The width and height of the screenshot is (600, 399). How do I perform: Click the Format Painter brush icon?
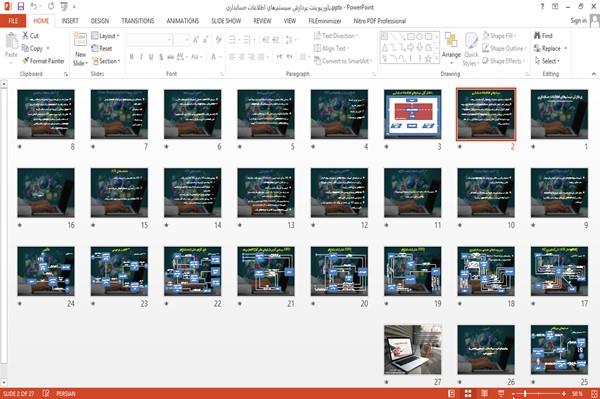(x=25, y=61)
